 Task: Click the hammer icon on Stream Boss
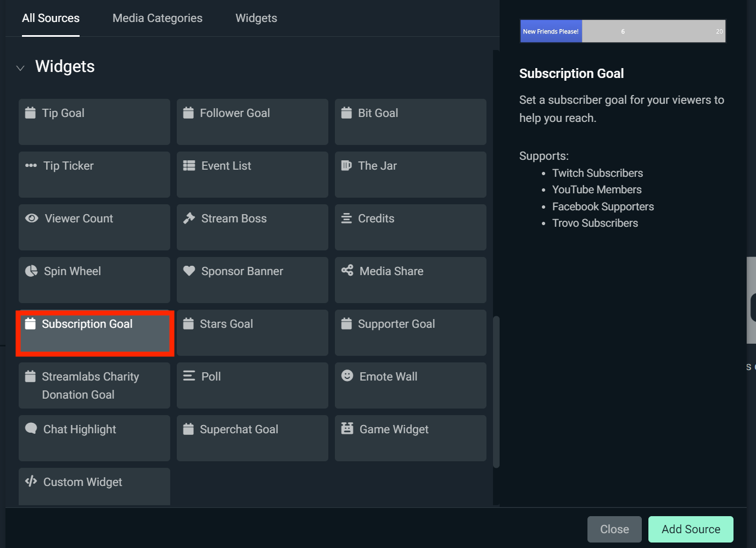(x=189, y=217)
